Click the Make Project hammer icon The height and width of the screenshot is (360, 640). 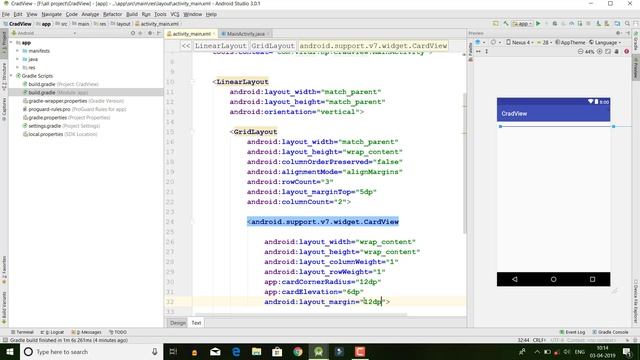pos(506,24)
